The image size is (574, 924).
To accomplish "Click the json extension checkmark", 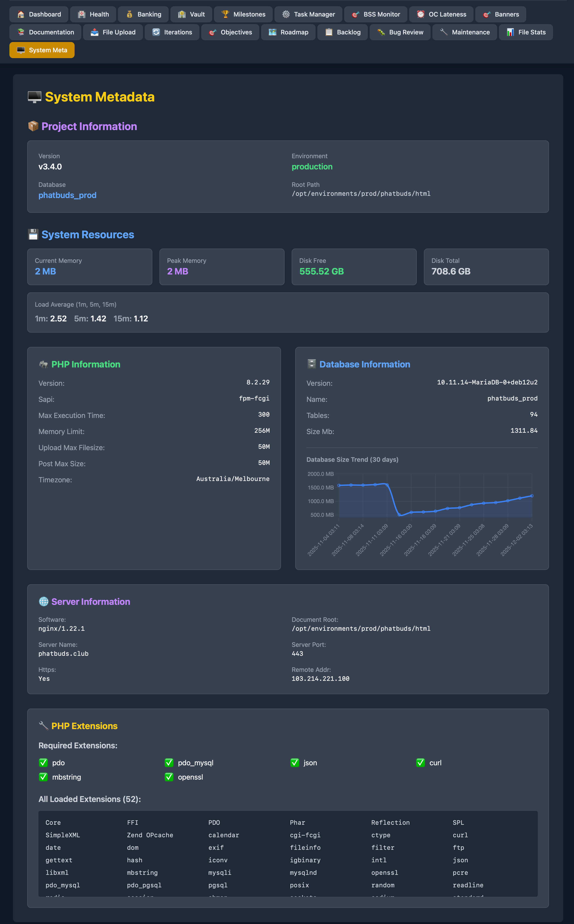I will 295,763.
